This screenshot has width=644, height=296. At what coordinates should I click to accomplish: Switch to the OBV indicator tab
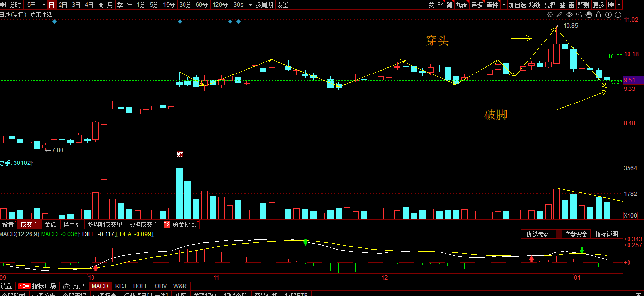tap(161, 286)
